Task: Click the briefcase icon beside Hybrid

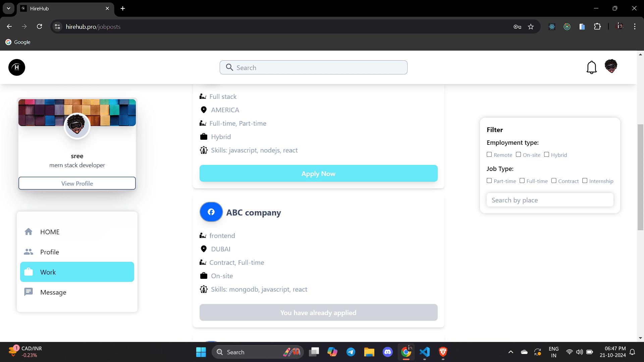Action: click(x=204, y=137)
